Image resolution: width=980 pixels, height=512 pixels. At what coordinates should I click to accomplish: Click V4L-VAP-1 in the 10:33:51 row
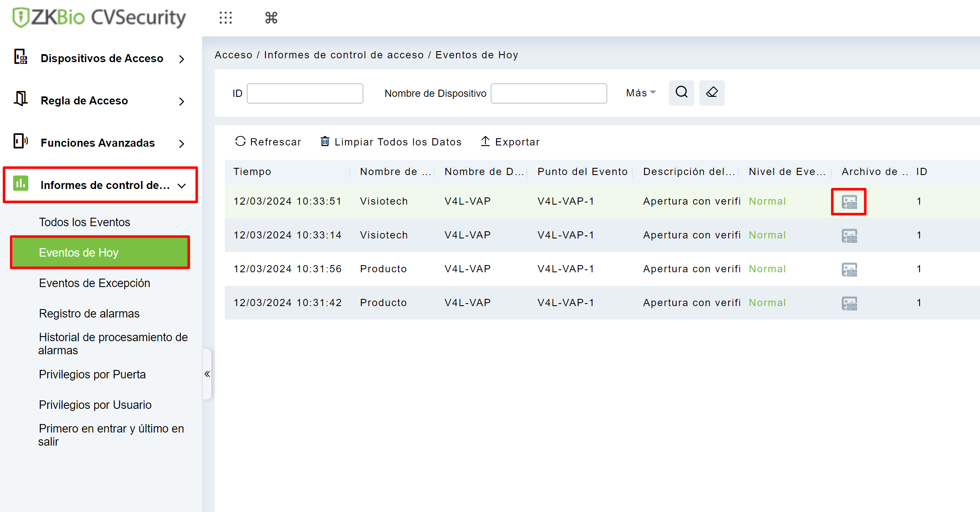point(566,201)
